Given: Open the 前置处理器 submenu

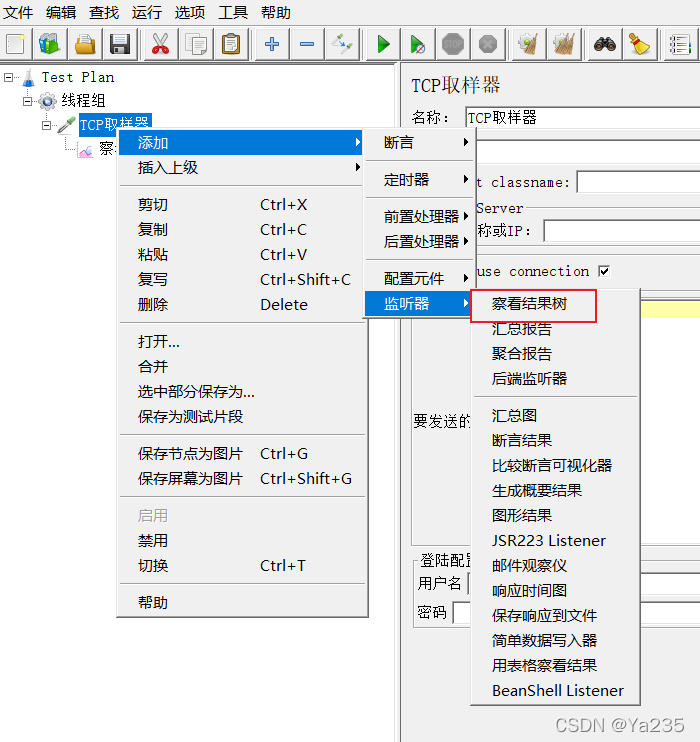Looking at the screenshot, I should (419, 216).
